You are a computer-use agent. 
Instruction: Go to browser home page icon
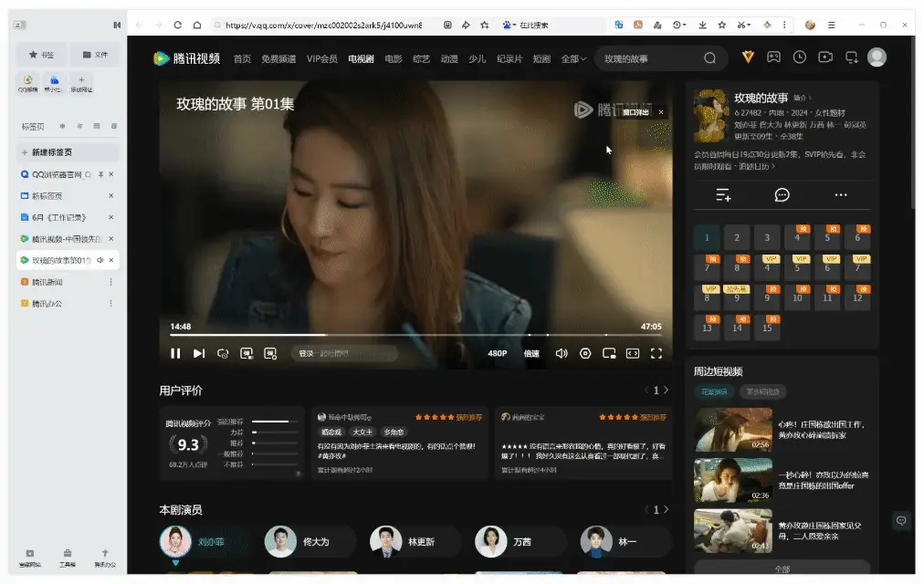[197, 25]
